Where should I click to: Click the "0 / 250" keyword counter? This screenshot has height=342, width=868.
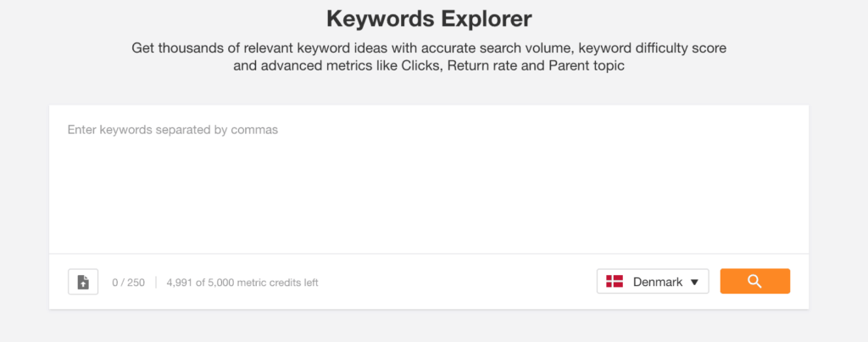coord(126,283)
